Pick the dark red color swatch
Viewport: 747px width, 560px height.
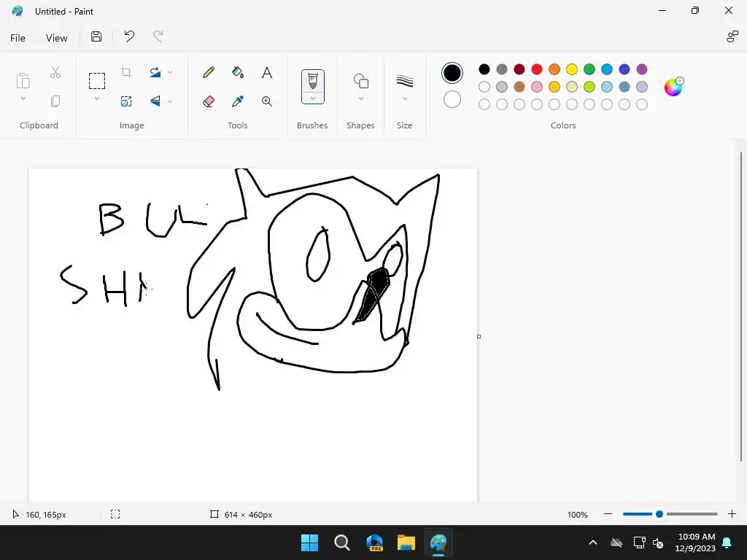click(x=519, y=69)
